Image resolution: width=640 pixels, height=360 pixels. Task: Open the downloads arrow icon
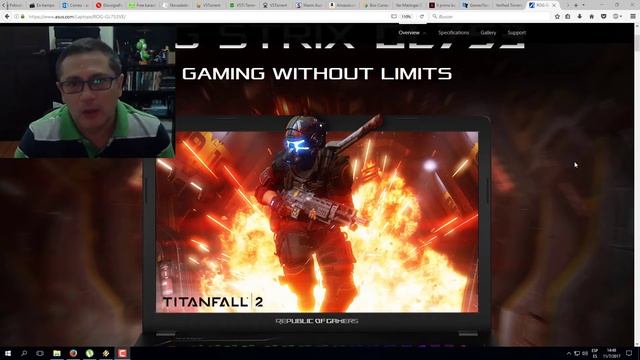tap(580, 16)
